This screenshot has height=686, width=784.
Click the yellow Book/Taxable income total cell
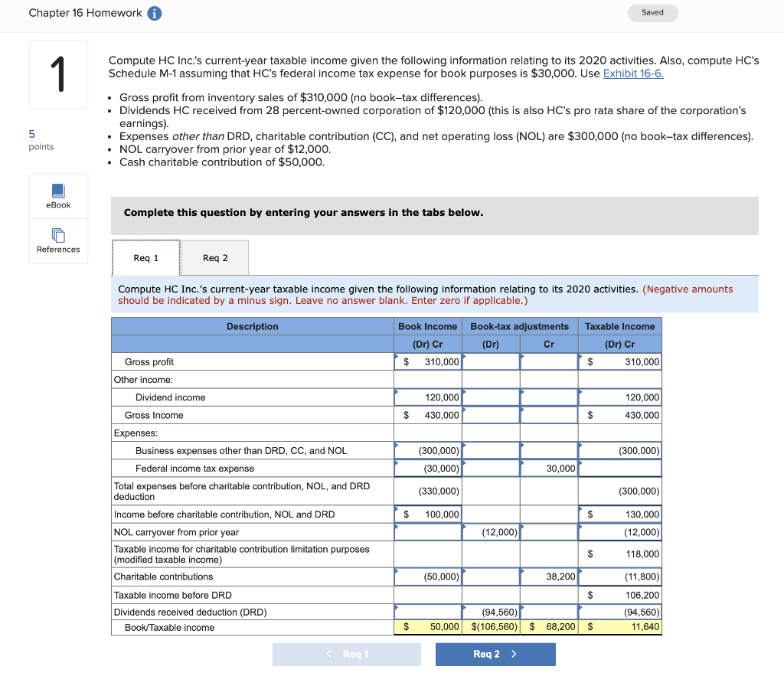click(620, 626)
